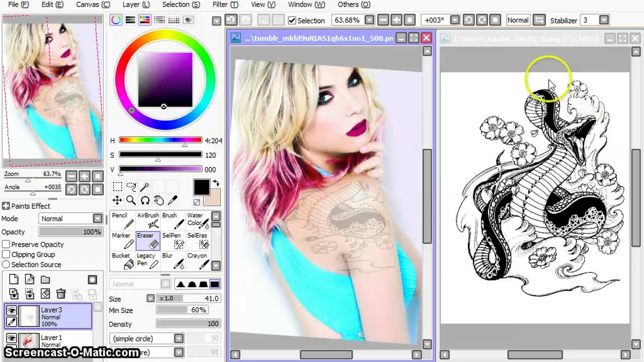The width and height of the screenshot is (644, 362).
Task: Uncheck the Selection checkbox in toolbar
Action: [292, 21]
